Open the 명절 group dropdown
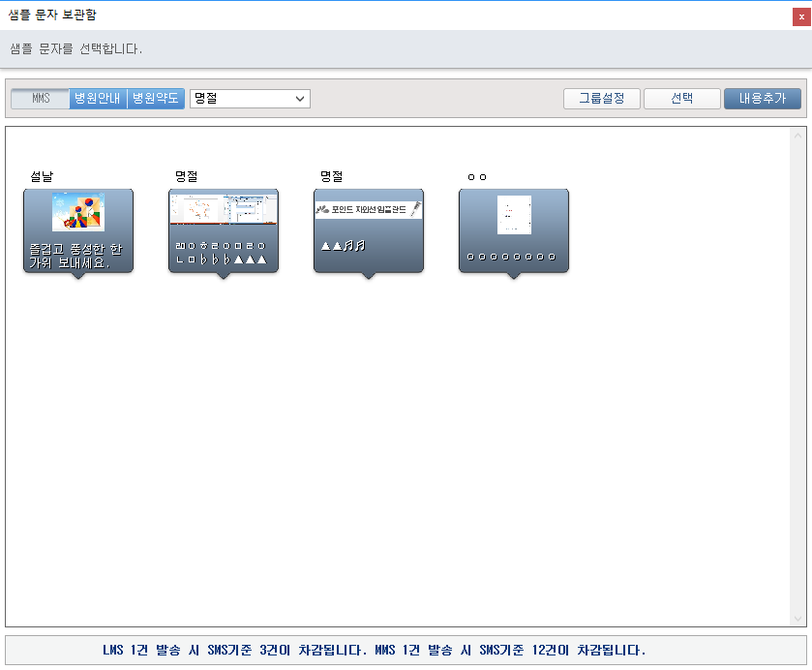Viewport: 812px width, 670px height. [x=250, y=99]
